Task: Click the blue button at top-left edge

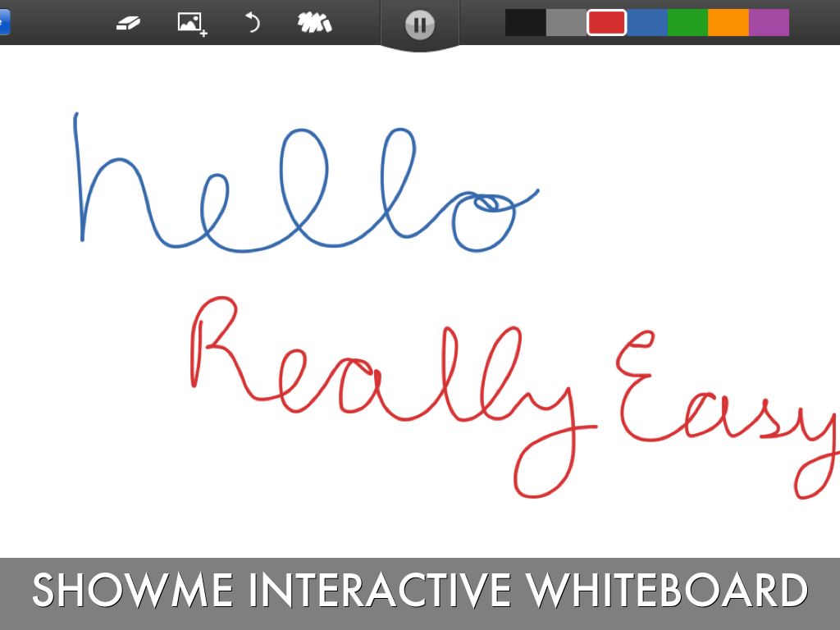Action: (4, 22)
